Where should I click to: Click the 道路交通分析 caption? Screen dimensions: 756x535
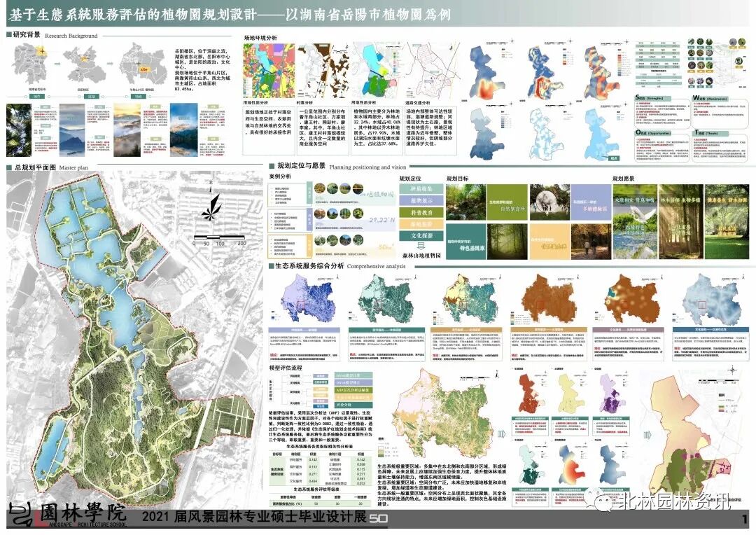[419, 103]
